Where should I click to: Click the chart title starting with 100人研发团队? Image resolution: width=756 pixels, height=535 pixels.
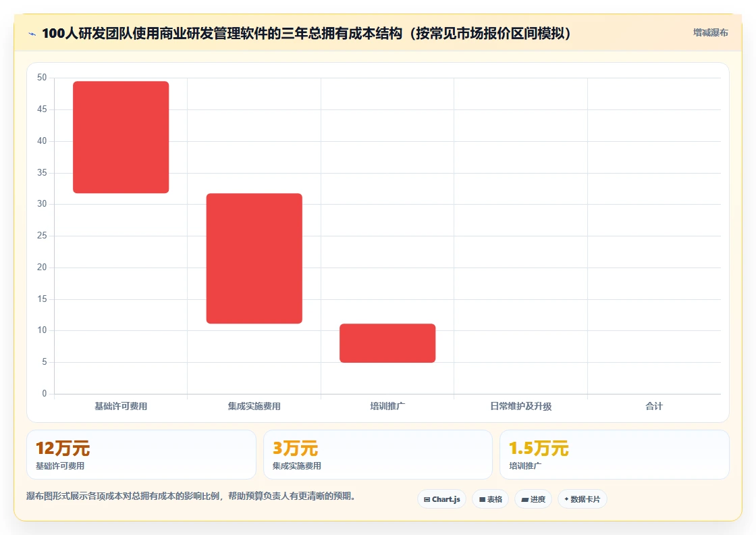click(306, 33)
